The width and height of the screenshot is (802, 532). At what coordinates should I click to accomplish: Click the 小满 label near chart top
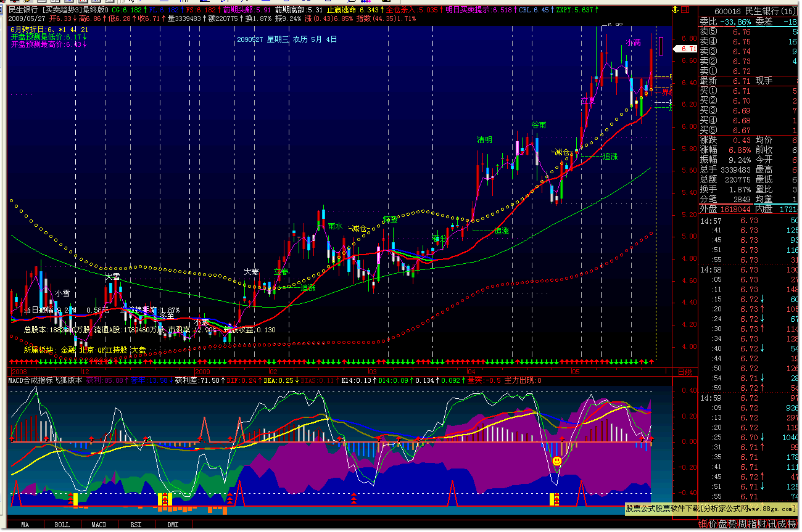(633, 43)
